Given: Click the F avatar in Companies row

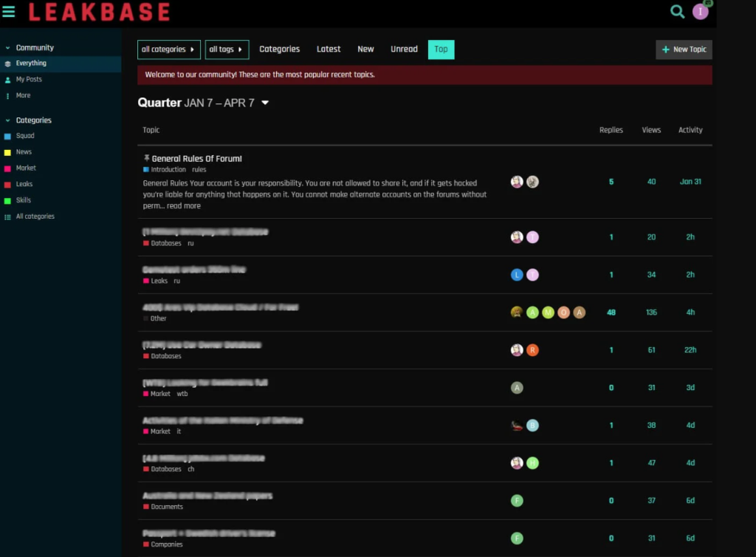Looking at the screenshot, I should coord(517,539).
